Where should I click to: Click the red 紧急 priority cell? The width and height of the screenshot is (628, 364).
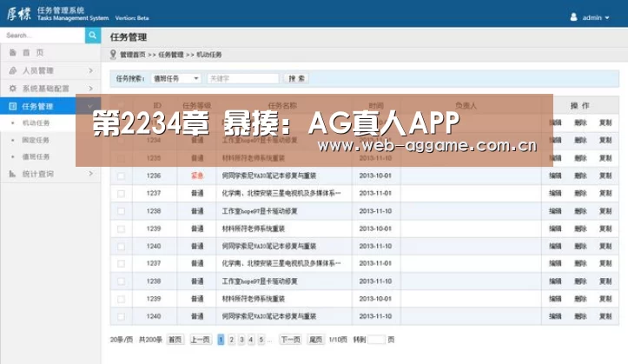[x=197, y=175]
